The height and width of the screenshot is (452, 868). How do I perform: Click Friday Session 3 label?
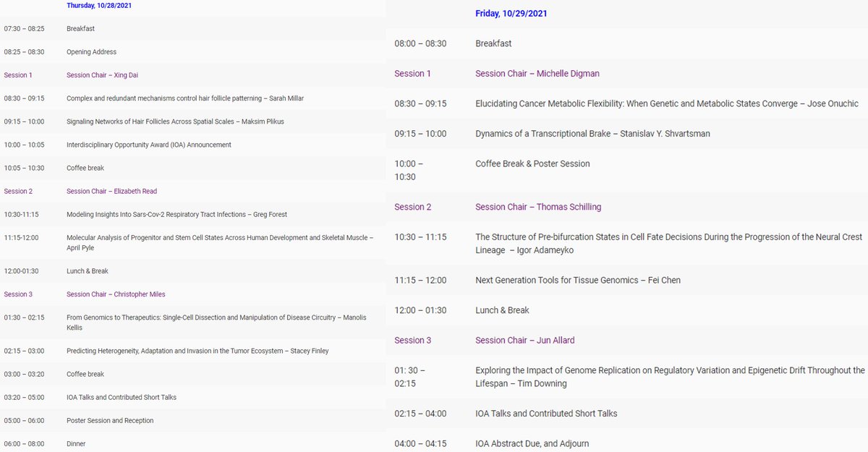413,341
